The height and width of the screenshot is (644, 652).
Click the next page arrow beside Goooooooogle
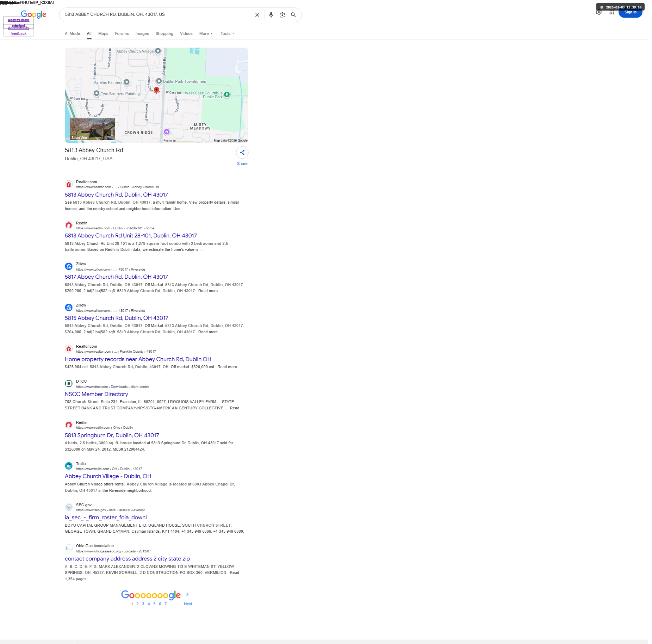click(187, 594)
